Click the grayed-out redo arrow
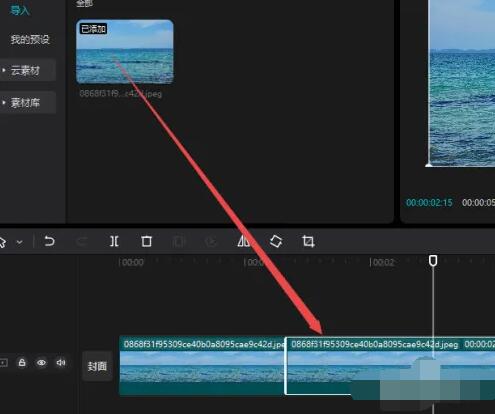Image resolution: width=495 pixels, height=414 pixels. point(82,241)
